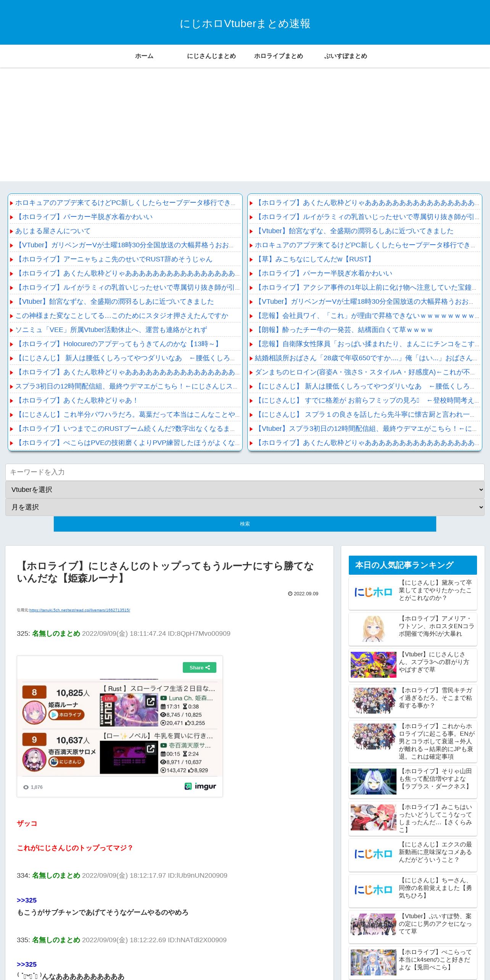Viewport: 490px width, 980px height.
Task: Open right list link 結婚相談所おばさん
Action: [366, 358]
